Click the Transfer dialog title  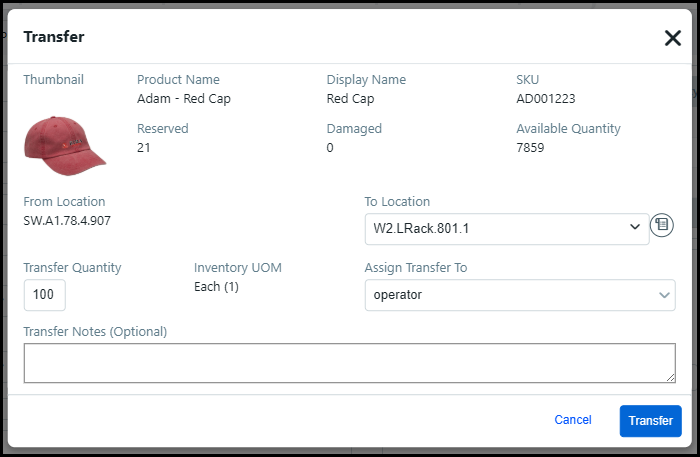(x=54, y=37)
